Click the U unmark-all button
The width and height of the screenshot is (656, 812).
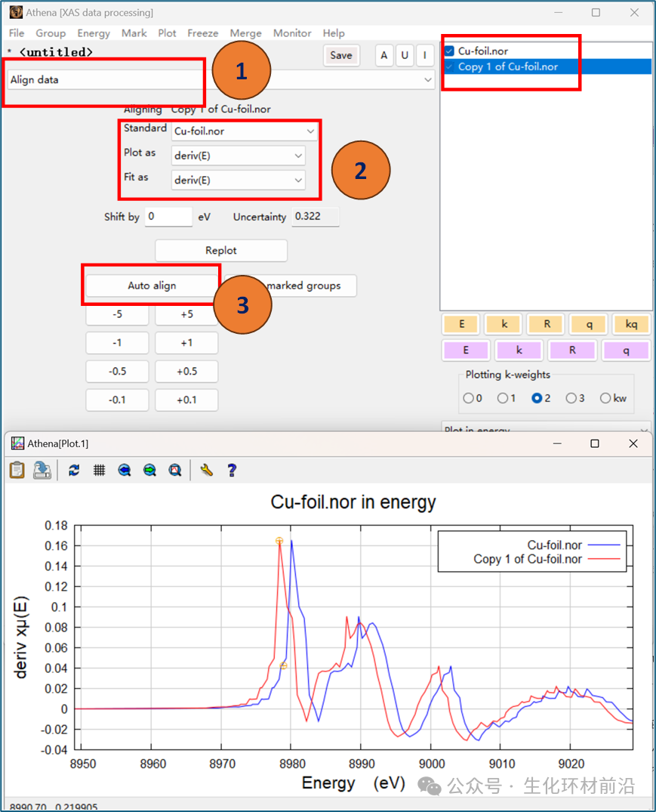click(405, 55)
